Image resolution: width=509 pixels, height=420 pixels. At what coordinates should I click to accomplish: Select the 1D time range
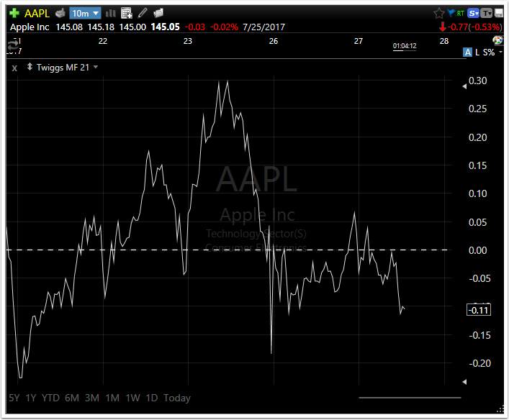pos(152,398)
